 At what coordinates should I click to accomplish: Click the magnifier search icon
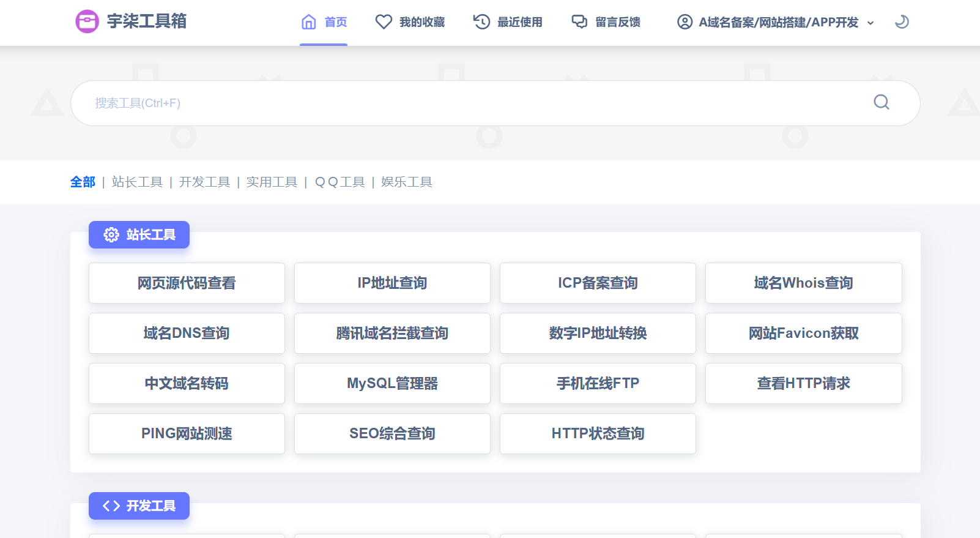[x=882, y=102]
